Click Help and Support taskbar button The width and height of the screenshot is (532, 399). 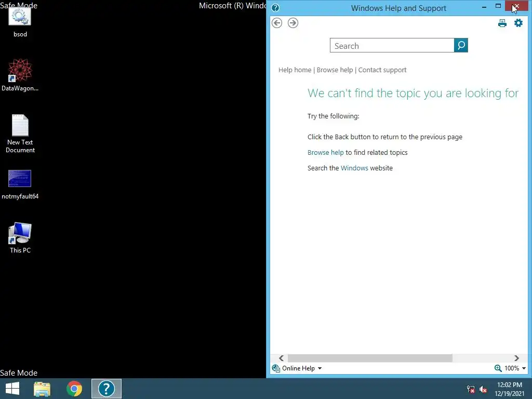(x=106, y=389)
